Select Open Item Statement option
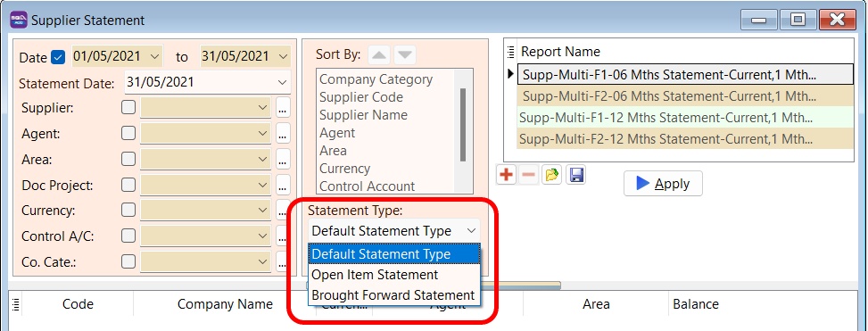868x331 pixels. 394,275
